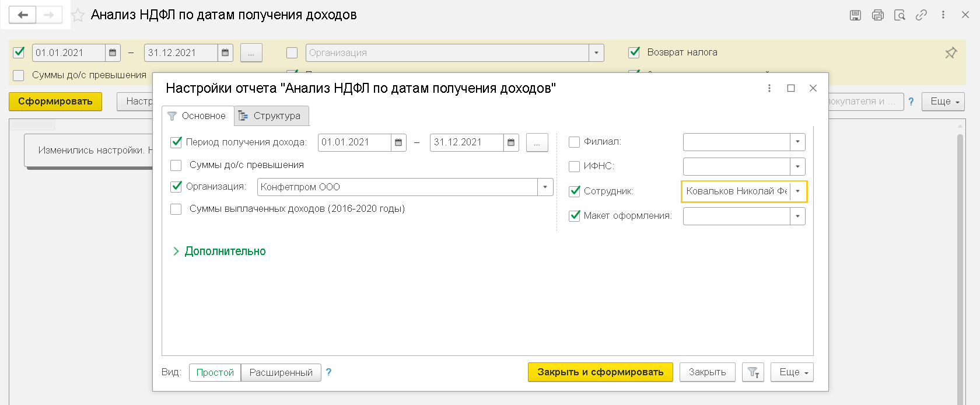Pin quick settings panel with pushpin icon
This screenshot has width=980, height=405.
951,53
